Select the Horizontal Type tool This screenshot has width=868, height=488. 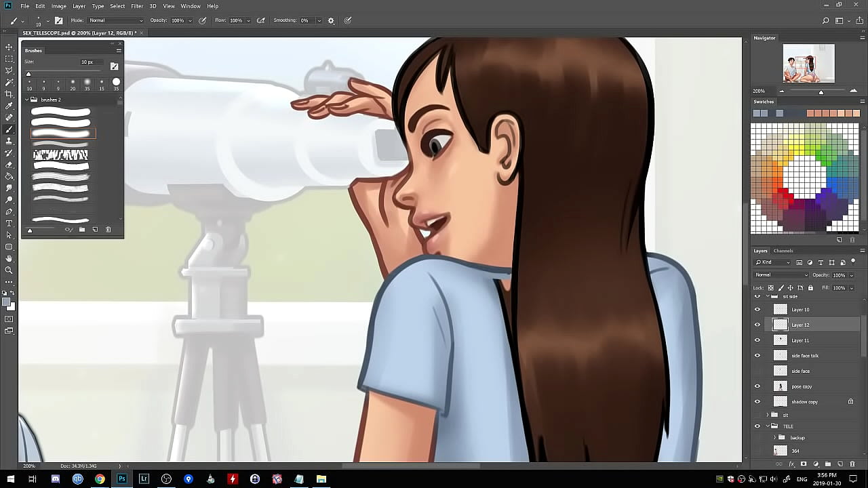[x=9, y=223]
